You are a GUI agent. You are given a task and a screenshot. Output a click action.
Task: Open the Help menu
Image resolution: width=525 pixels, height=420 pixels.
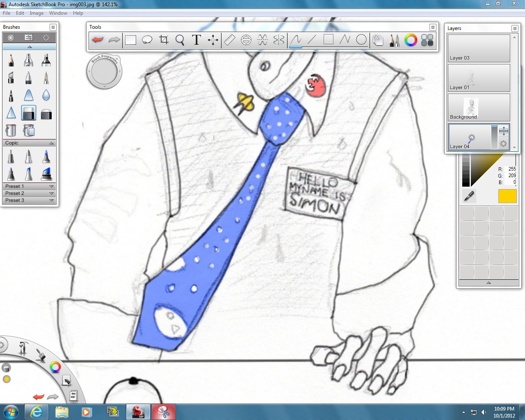pos(78,13)
